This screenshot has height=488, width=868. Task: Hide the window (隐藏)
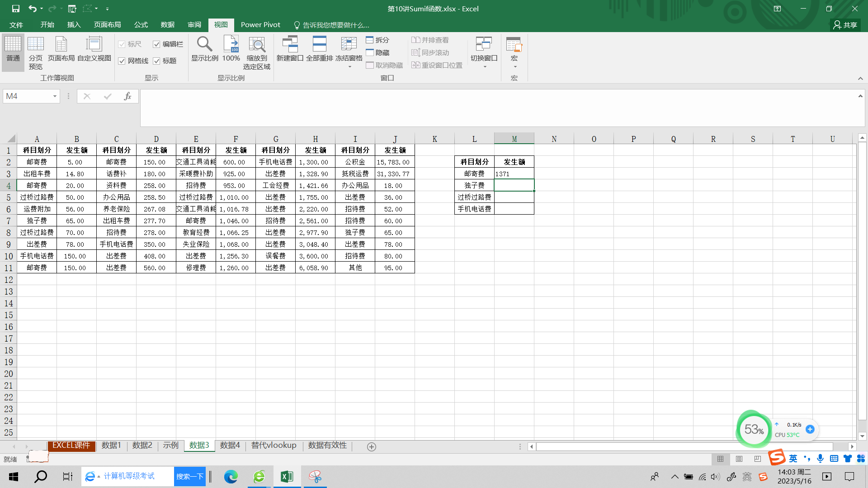377,52
